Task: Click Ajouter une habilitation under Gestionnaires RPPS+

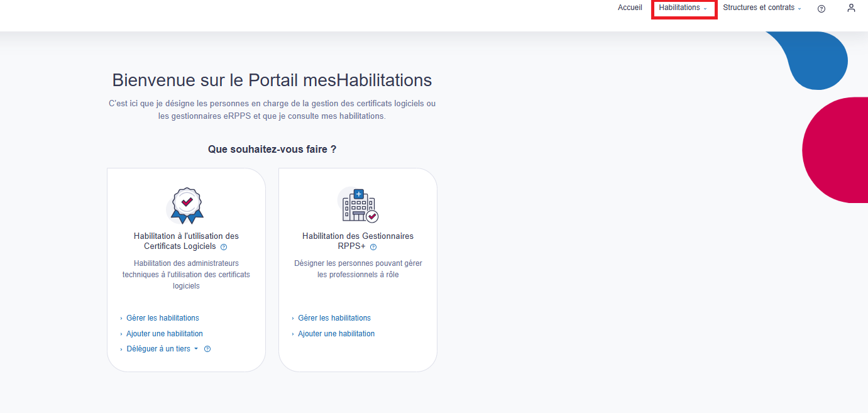Action: 336,334
